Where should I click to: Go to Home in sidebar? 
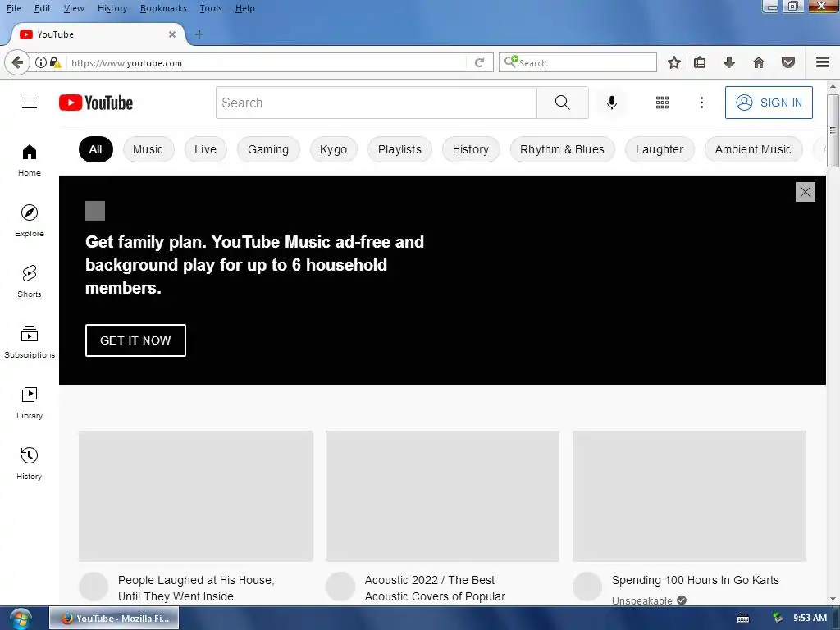coord(30,160)
